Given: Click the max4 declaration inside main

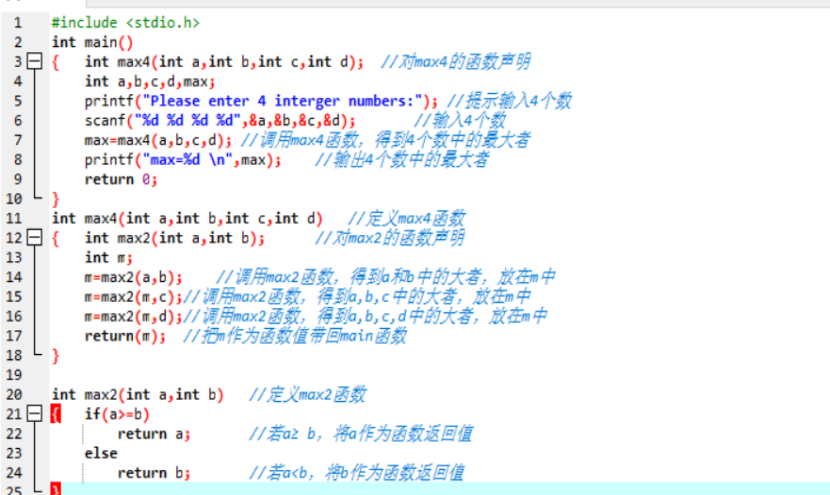Looking at the screenshot, I should click(224, 62).
